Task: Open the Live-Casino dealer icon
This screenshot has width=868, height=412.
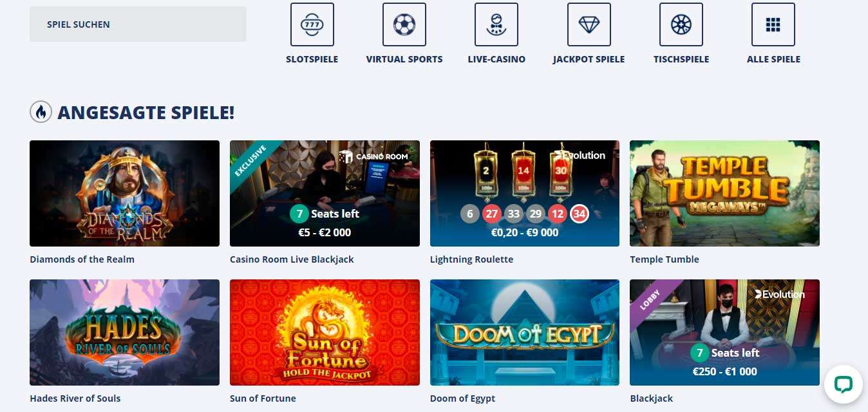Action: point(496,24)
